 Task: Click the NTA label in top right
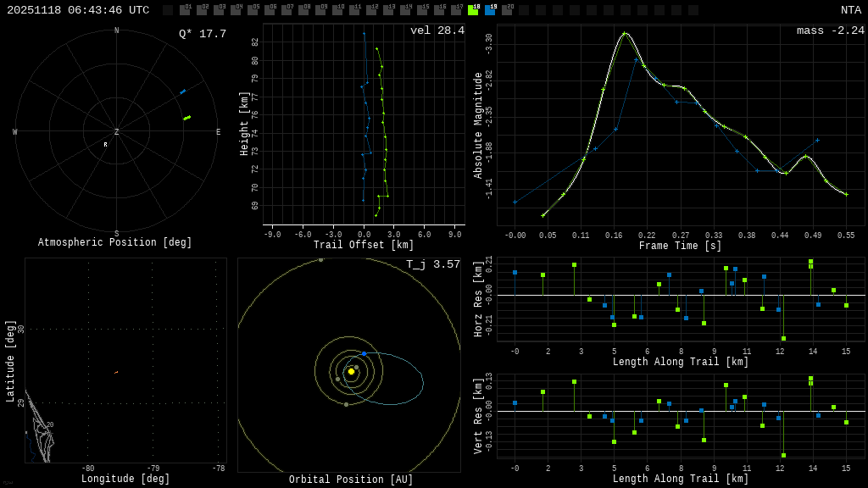[x=850, y=10]
